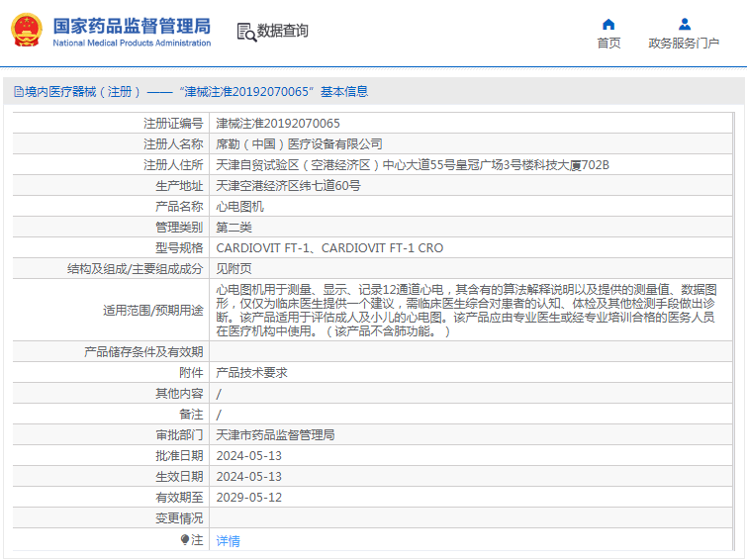This screenshot has width=747, height=560.
Task: Click the 备注 label
Action: click(x=191, y=415)
